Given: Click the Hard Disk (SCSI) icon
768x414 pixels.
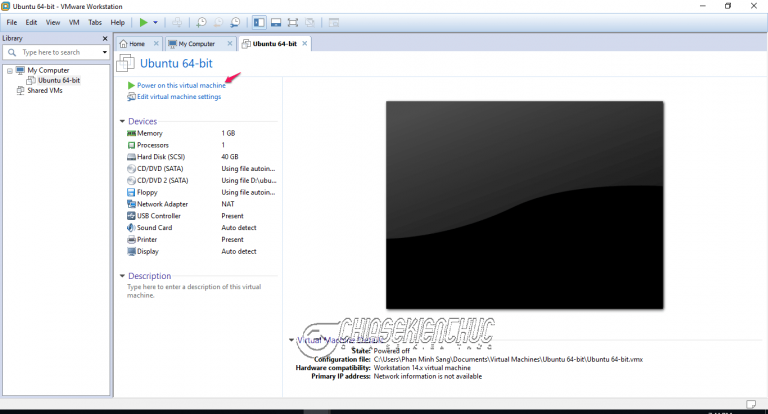Looking at the screenshot, I should [x=131, y=157].
